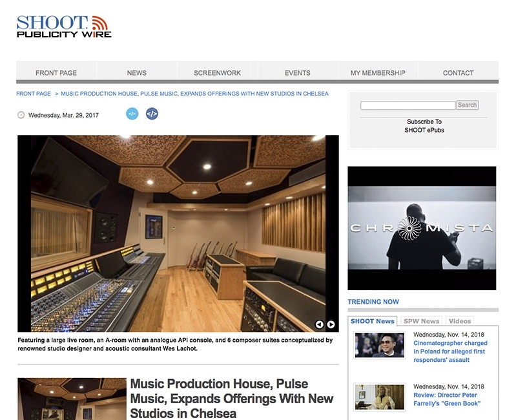Click the FRONT PAGE breadcrumb link
The image size is (516, 420).
pyautogui.click(x=34, y=94)
